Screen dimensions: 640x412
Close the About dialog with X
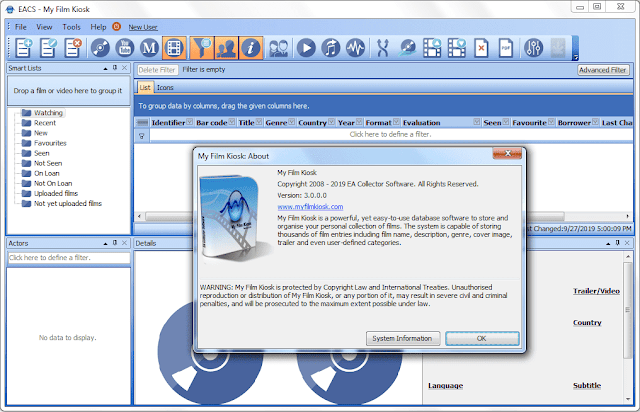point(507,153)
